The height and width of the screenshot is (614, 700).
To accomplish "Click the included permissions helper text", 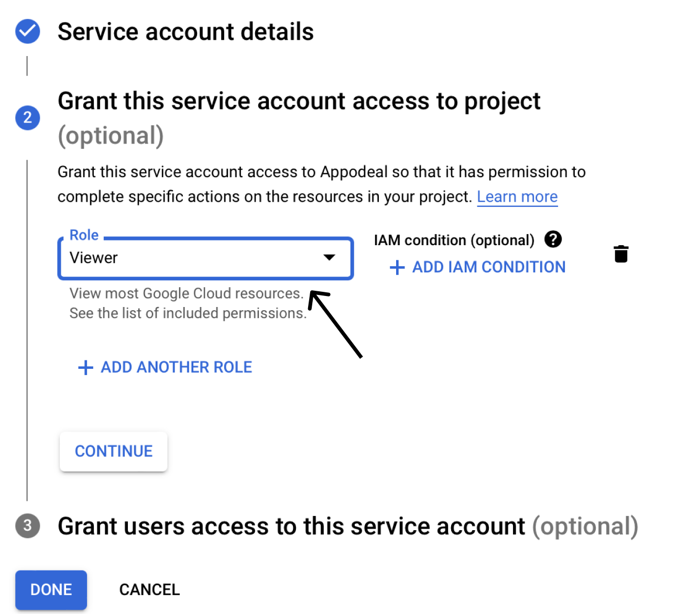I will tap(188, 313).
